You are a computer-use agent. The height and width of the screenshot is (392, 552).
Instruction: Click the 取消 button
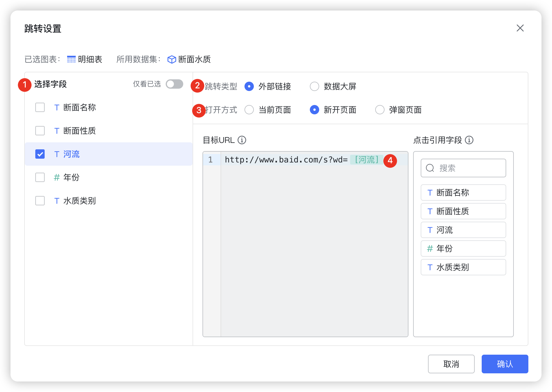pyautogui.click(x=451, y=364)
